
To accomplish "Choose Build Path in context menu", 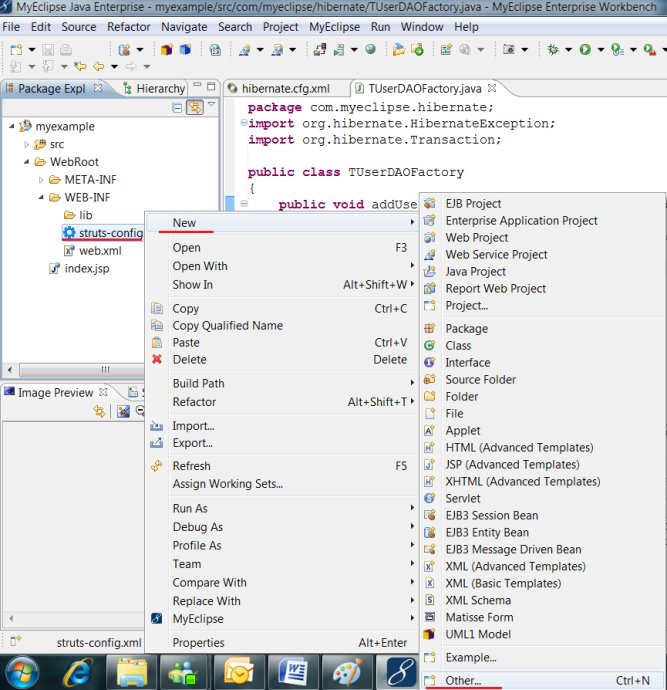I will pos(282,383).
